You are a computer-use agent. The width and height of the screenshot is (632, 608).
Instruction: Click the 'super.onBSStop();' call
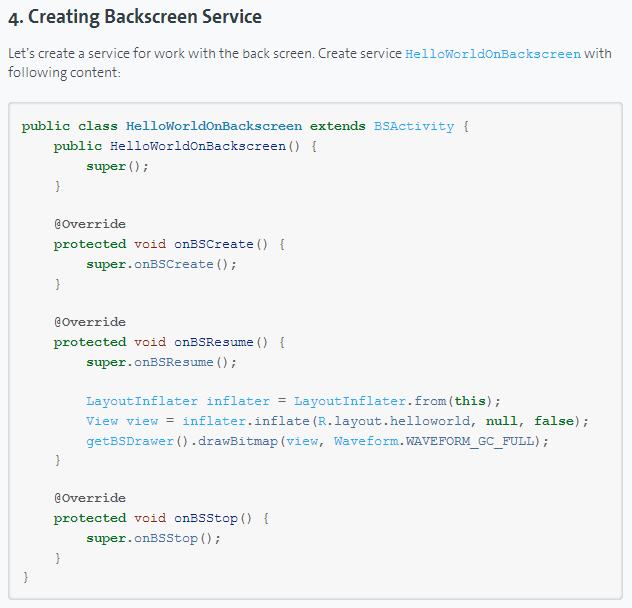[x=153, y=538]
